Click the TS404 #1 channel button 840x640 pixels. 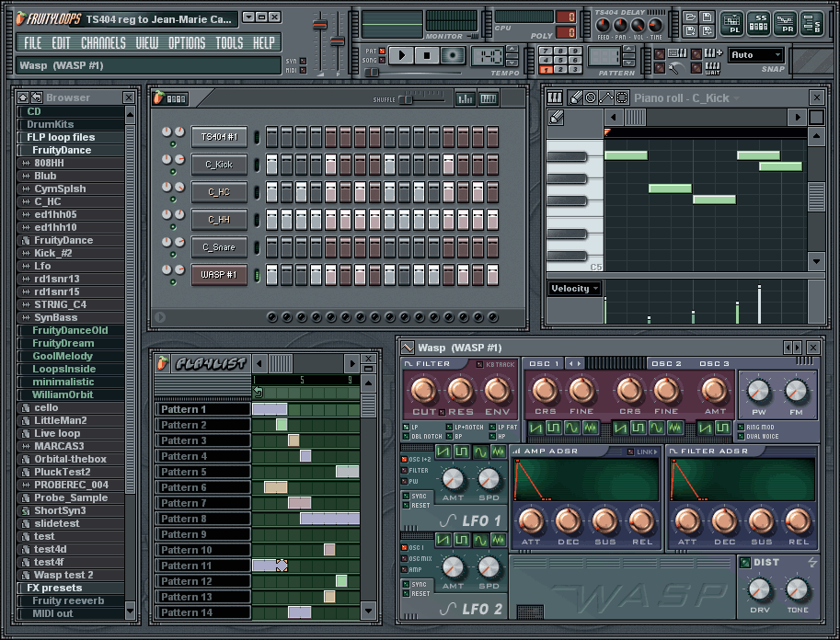tap(219, 137)
